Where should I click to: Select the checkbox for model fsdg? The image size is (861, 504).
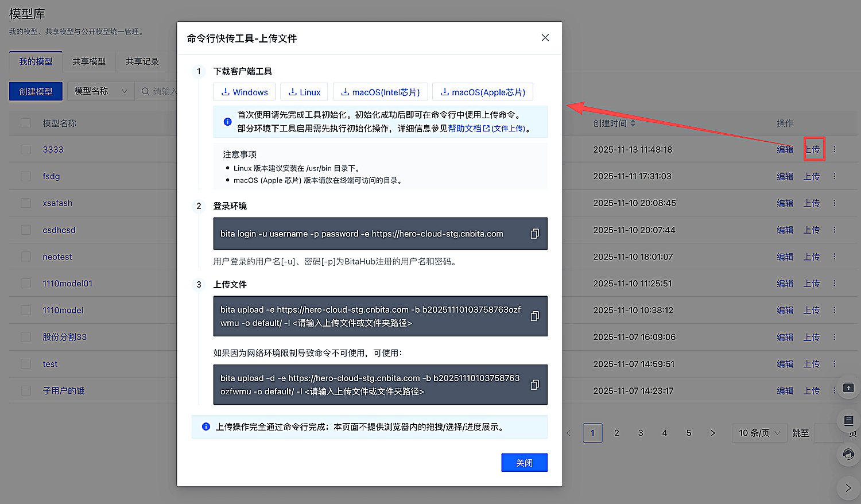pyautogui.click(x=26, y=176)
